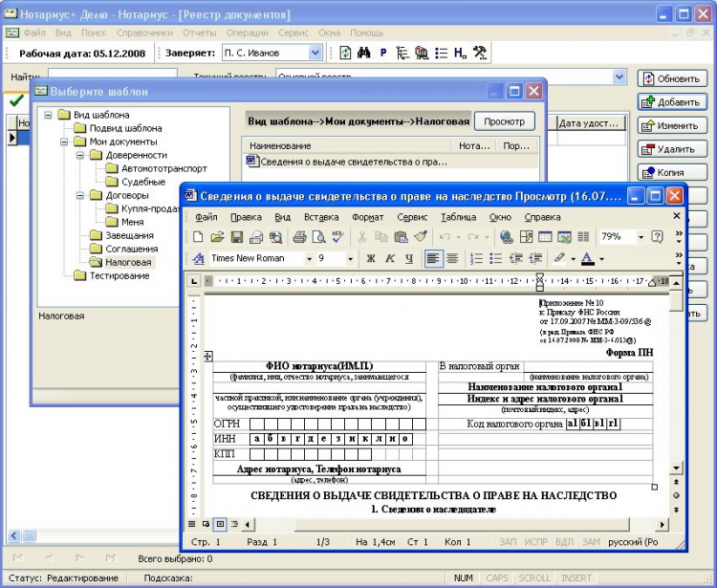Click the Paste clipboard icon in Word
717x588 pixels.
pos(401,237)
